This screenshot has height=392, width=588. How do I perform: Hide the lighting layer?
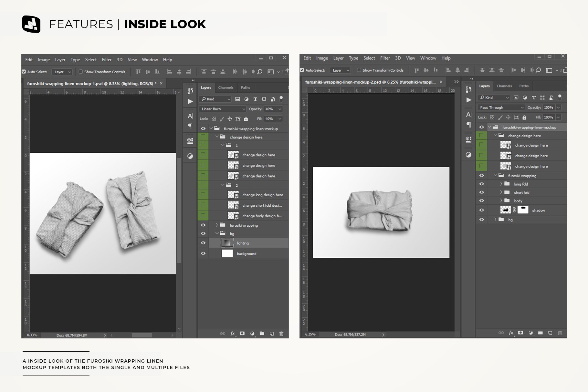click(x=203, y=243)
